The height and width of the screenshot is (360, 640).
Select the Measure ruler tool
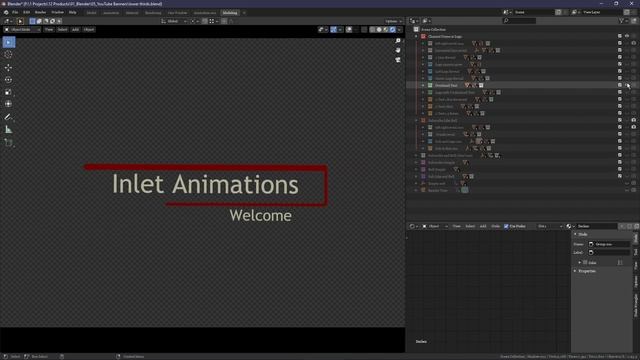[9, 130]
